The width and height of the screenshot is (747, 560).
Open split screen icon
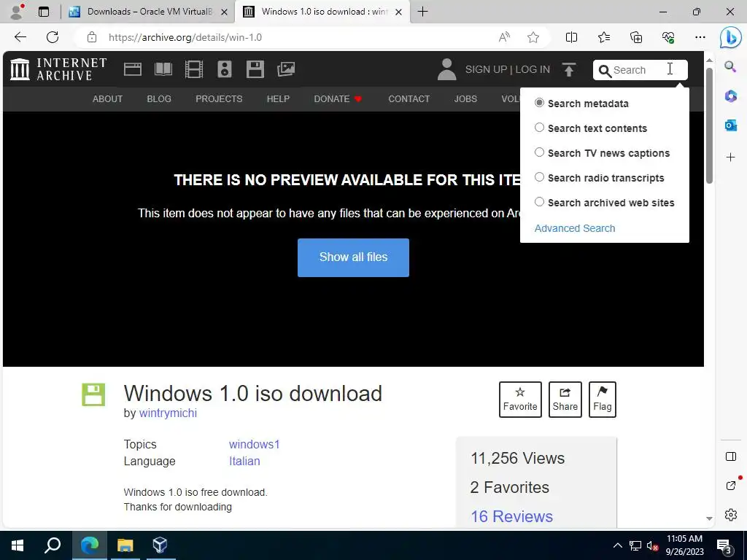[x=571, y=37]
